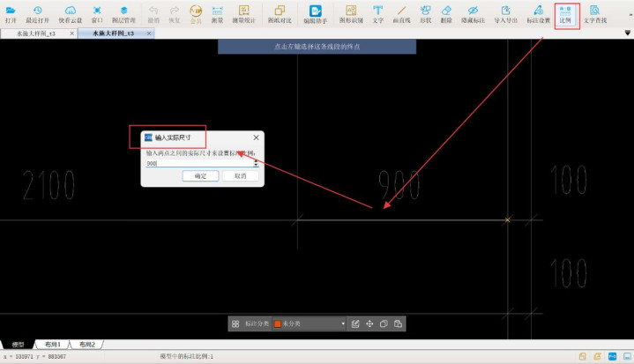The width and height of the screenshot is (634, 364).
Task: Launch 图纸对比 drawing compare tool
Action: pyautogui.click(x=279, y=13)
